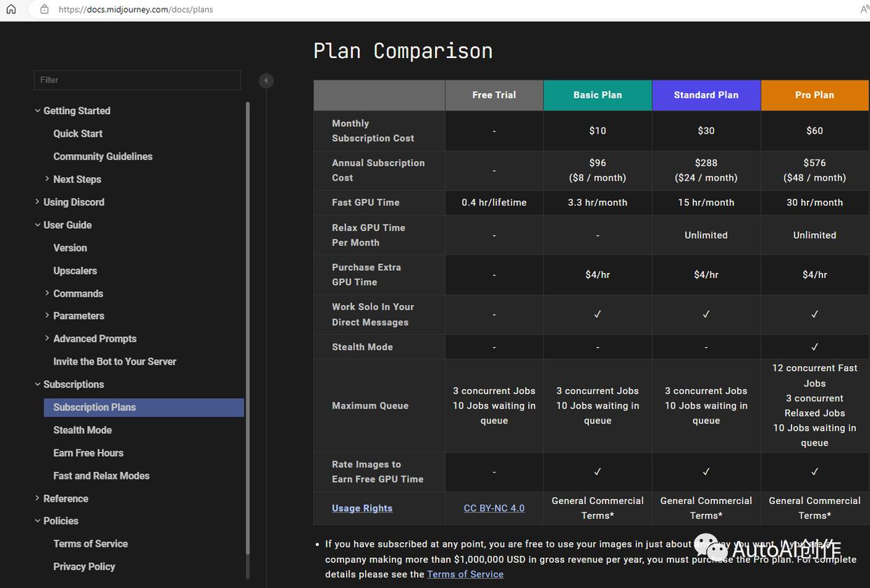Viewport: 870px width, 588px height.
Task: Open the CC BY-NC 4.0 license link
Action: pyautogui.click(x=494, y=508)
